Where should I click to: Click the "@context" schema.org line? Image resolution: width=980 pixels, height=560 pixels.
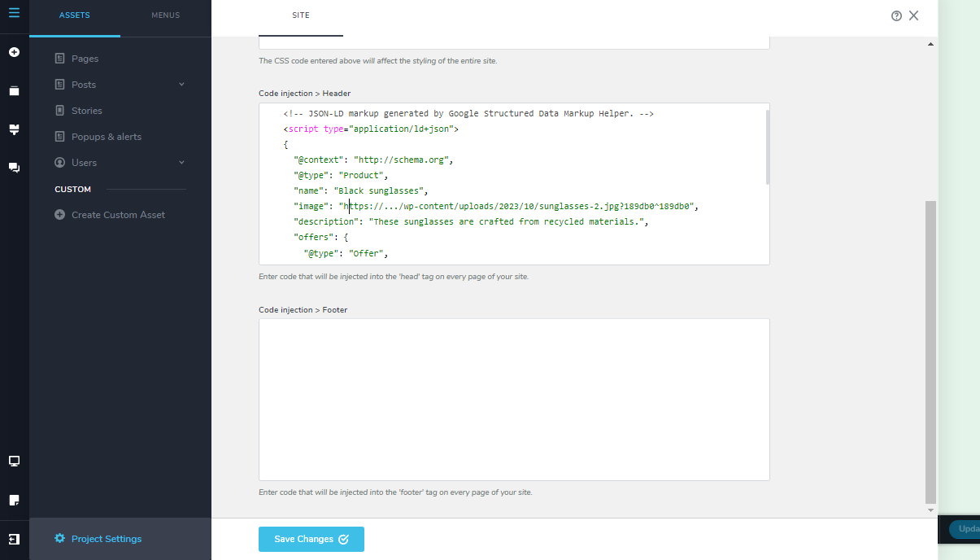tap(373, 160)
